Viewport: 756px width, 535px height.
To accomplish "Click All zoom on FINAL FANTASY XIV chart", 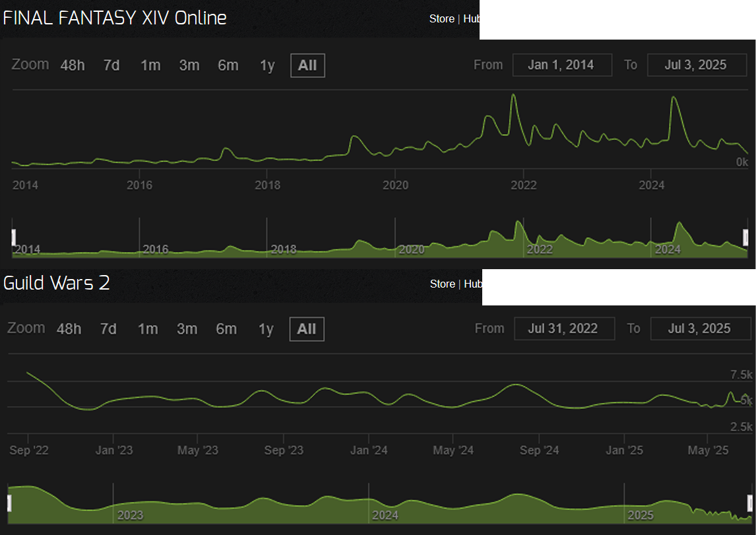I will 307,65.
